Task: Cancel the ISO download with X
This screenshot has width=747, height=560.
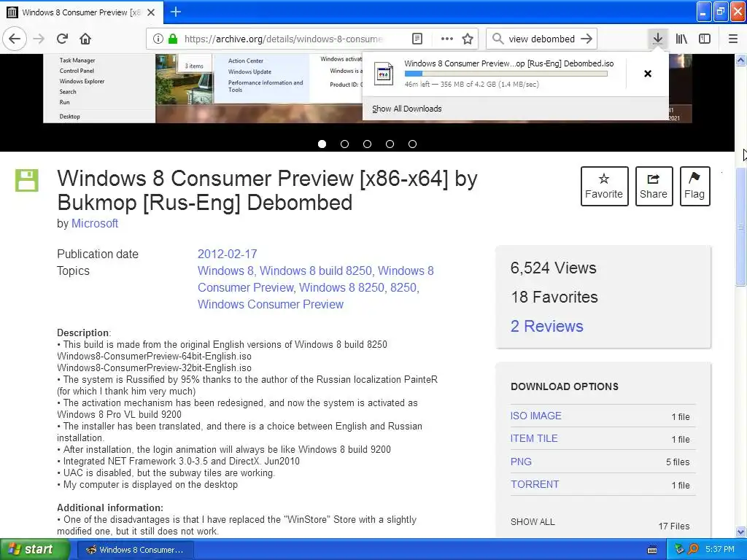Action: tap(648, 74)
